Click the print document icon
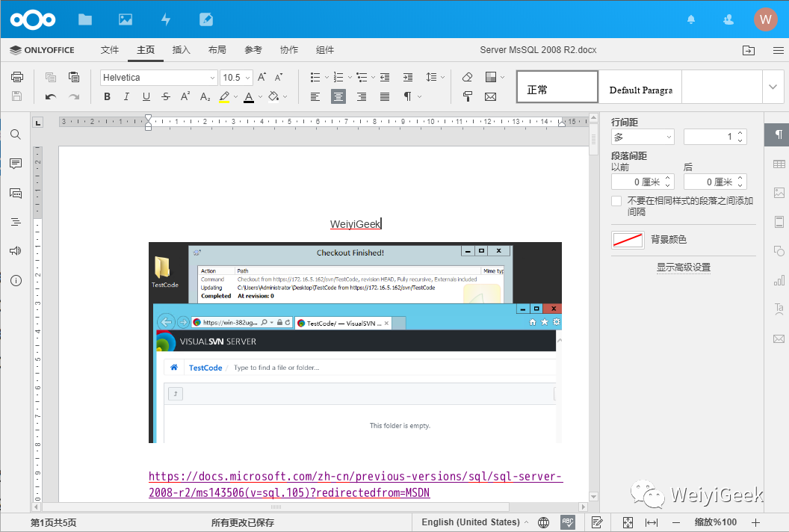Screen dimensions: 789x532 click(x=17, y=77)
